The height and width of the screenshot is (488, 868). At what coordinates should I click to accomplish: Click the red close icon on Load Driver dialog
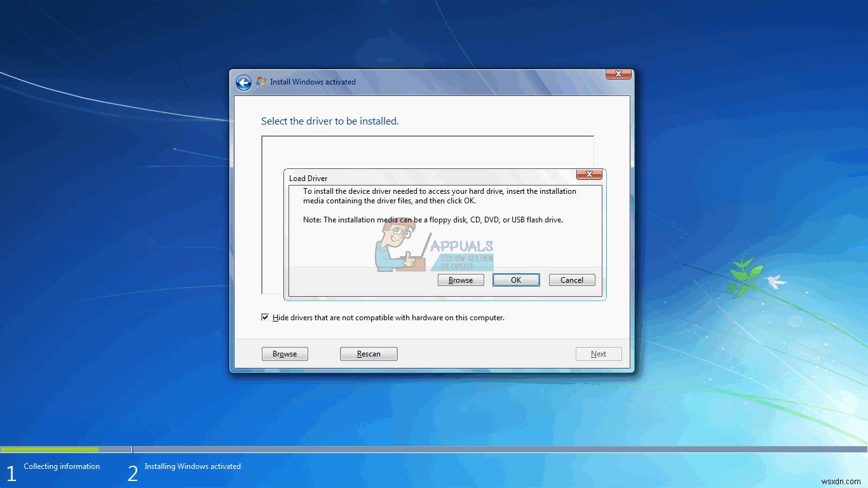pos(588,174)
